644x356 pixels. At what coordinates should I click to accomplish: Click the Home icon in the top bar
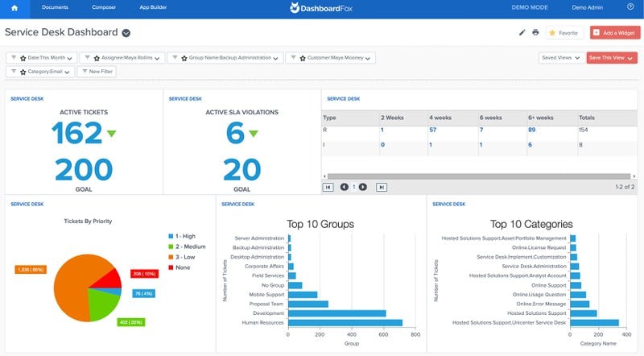[14, 7]
